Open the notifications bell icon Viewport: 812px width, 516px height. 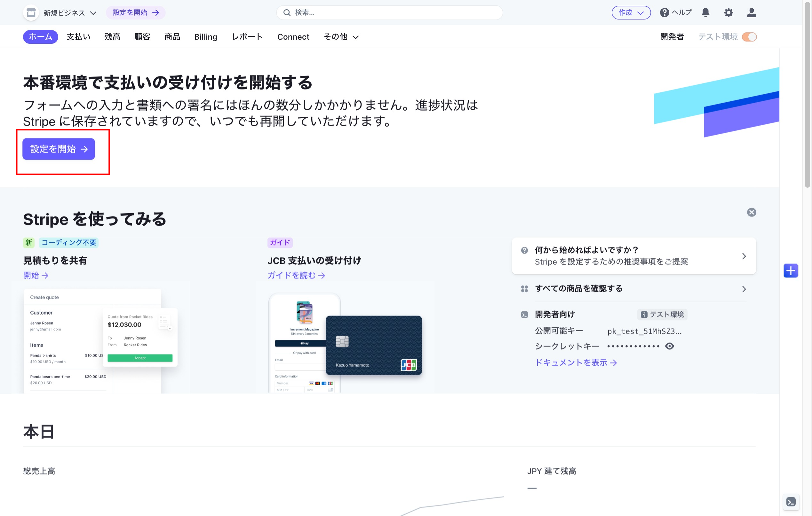point(705,12)
